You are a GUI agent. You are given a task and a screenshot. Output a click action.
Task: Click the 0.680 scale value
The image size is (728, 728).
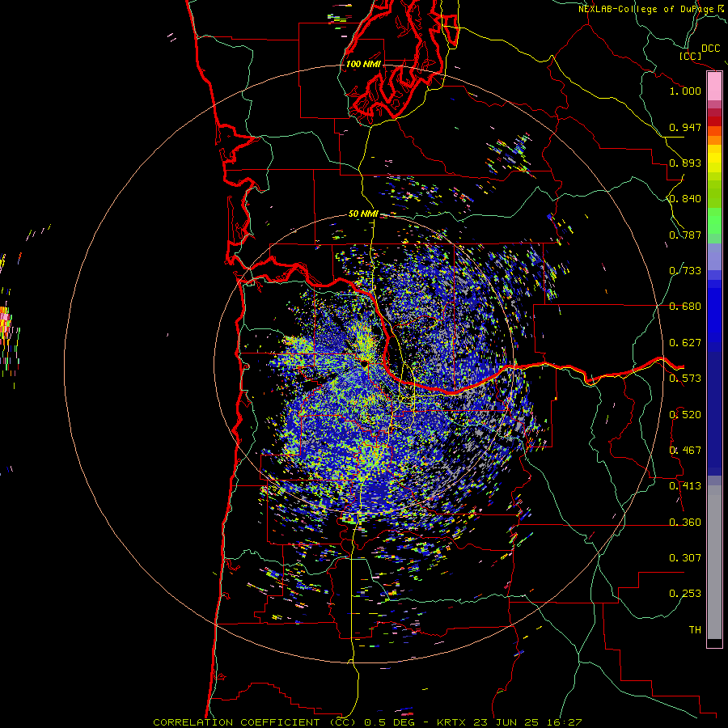click(x=685, y=307)
